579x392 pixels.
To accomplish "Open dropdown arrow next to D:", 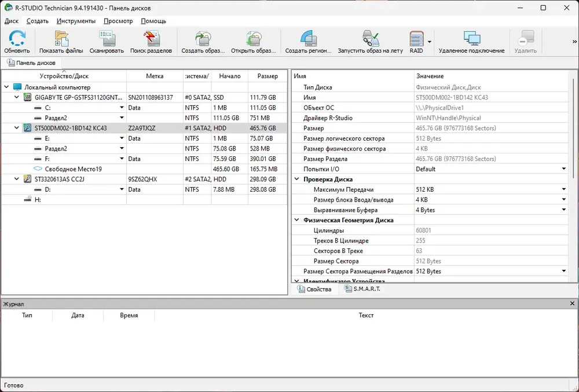I will [122, 189].
